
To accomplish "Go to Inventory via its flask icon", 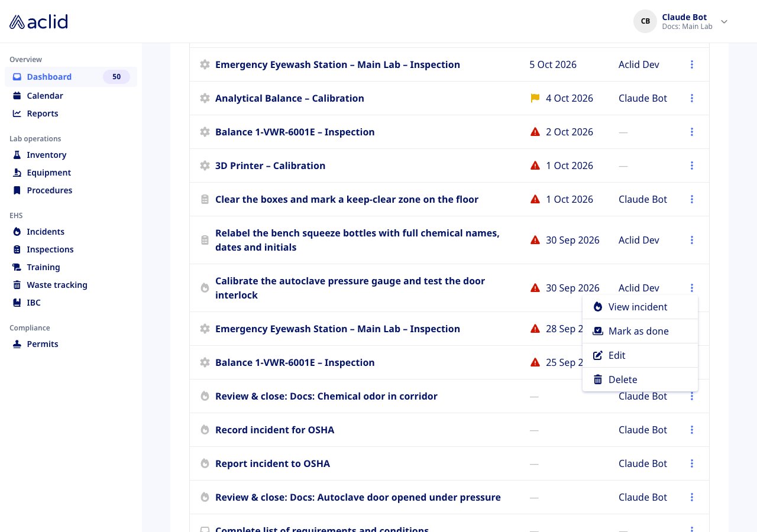I will coord(17,155).
